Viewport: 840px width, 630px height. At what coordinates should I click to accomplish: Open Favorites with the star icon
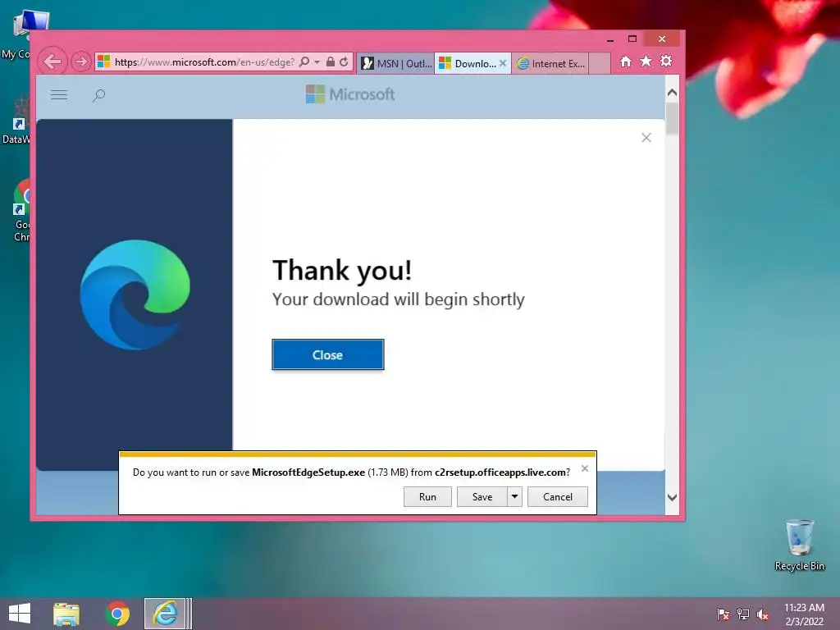(x=646, y=62)
